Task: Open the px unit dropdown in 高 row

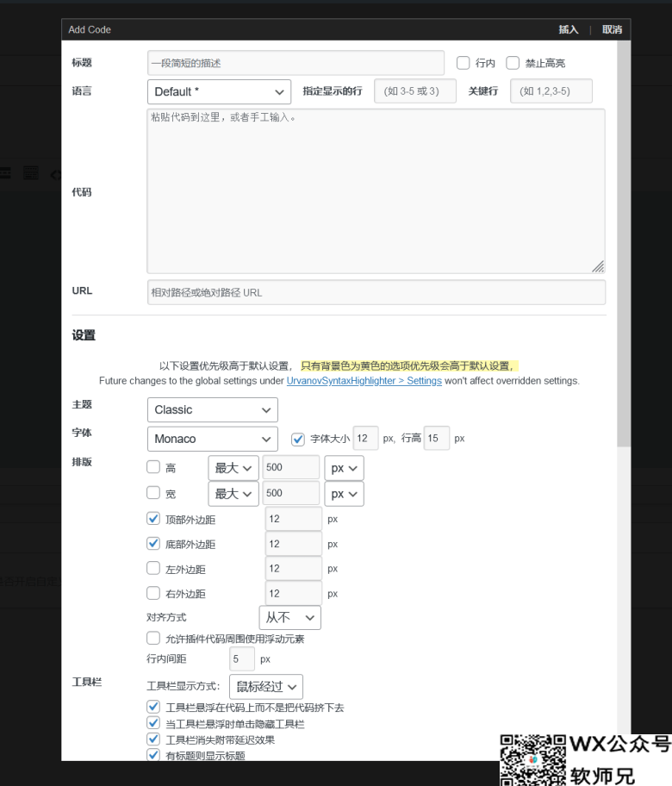Action: pos(345,468)
